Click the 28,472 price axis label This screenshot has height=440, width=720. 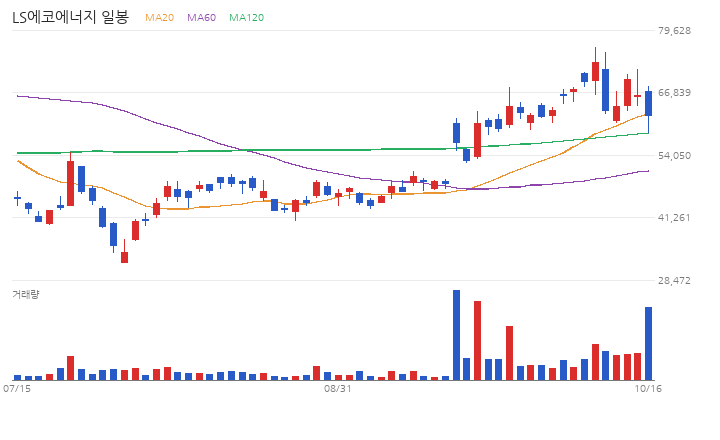pos(674,280)
